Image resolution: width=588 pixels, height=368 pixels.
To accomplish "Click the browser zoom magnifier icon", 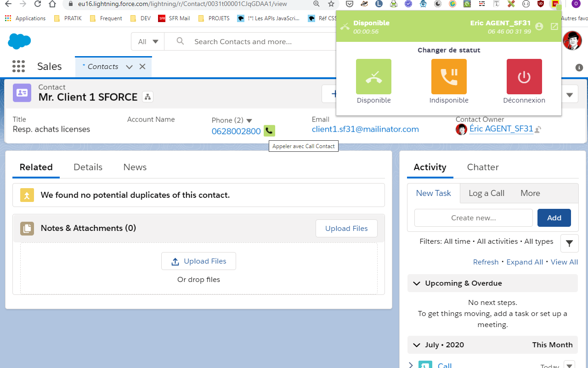I will [x=317, y=4].
